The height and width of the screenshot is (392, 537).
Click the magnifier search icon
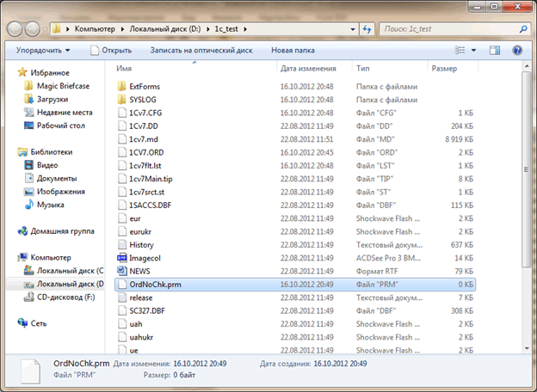[x=523, y=29]
